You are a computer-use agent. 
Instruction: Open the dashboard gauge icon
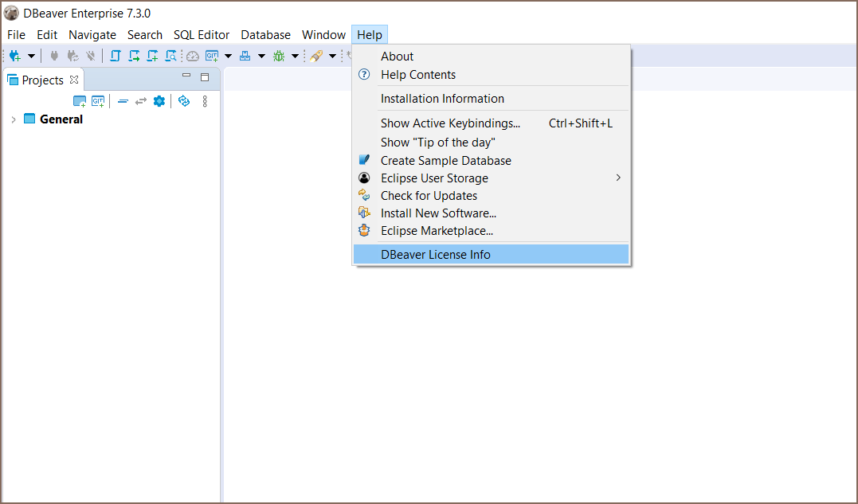point(193,56)
